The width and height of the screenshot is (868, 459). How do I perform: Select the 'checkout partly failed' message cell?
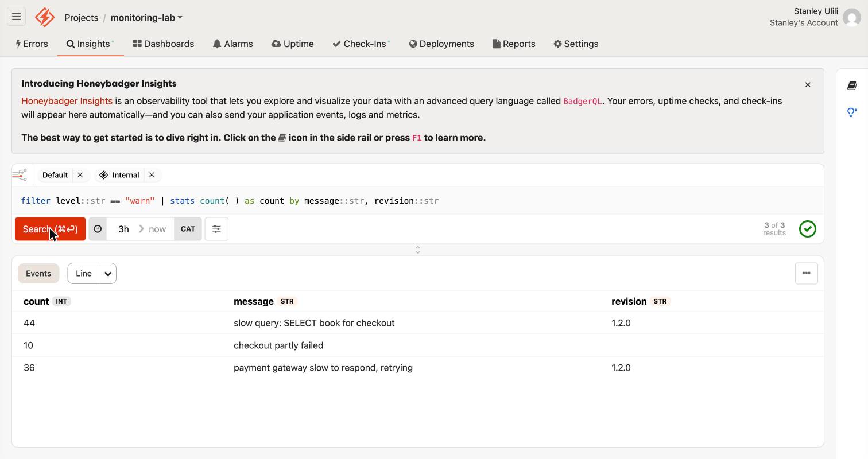(x=278, y=345)
